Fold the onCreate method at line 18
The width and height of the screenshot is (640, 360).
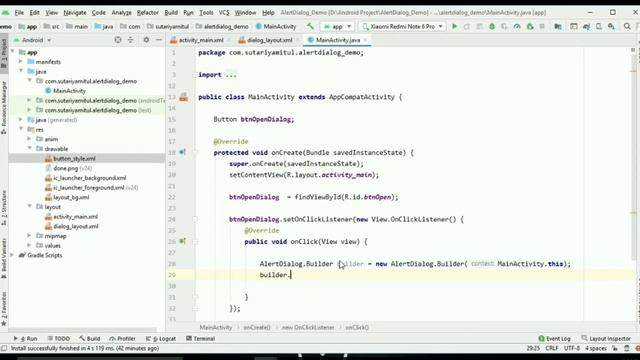tap(195, 153)
